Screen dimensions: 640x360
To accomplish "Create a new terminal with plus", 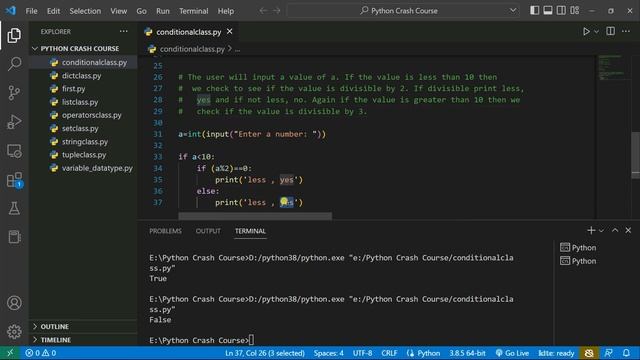I will click(591, 231).
